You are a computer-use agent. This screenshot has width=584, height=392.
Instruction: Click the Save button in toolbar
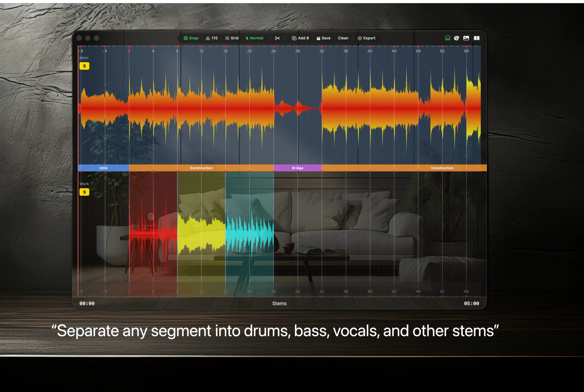point(323,38)
